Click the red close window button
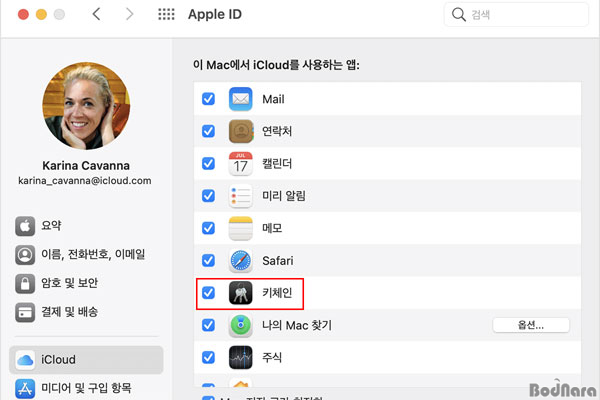Viewport: 600px width, 400px height. pos(23,15)
